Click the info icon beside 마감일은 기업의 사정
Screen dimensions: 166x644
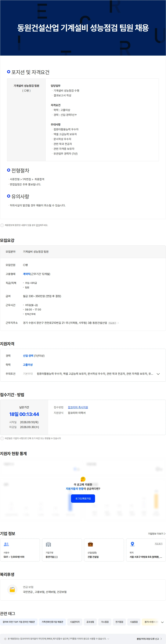tap(2, 438)
